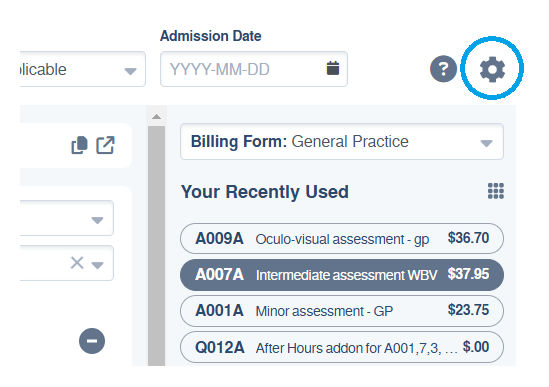The image size is (549, 387).
Task: Expand the Billing Form dropdown
Action: coord(342,141)
